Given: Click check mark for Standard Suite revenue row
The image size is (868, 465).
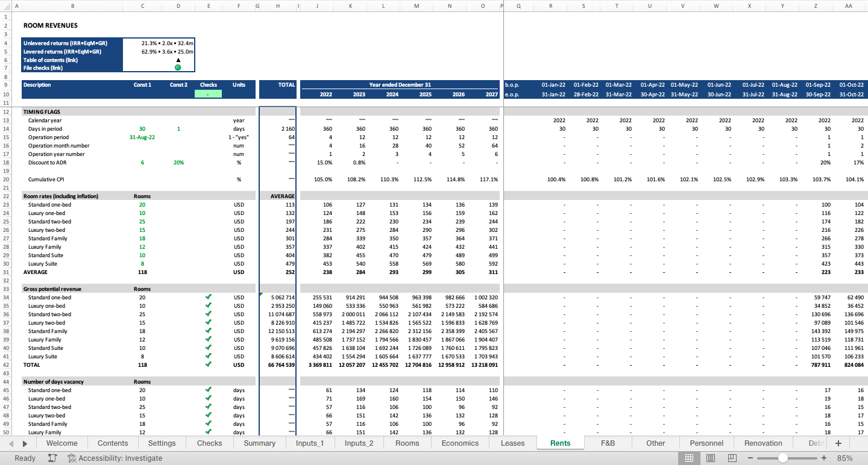Looking at the screenshot, I should (x=209, y=348).
